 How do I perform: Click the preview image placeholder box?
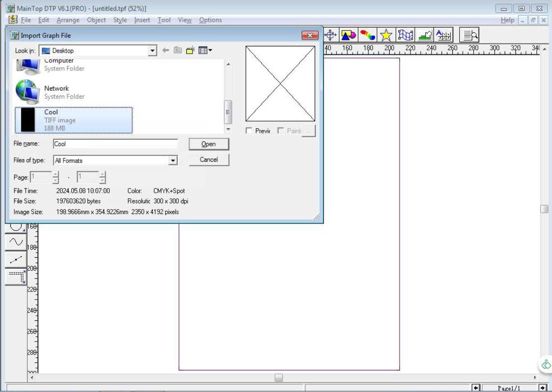coord(281,84)
